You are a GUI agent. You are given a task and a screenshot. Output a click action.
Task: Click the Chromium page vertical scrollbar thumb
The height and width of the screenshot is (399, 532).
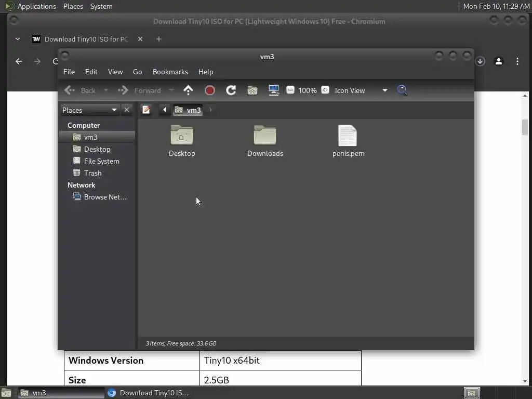pyautogui.click(x=525, y=127)
